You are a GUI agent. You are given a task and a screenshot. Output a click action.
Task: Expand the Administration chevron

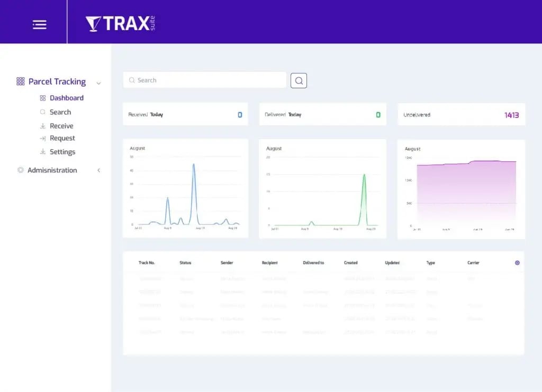99,170
